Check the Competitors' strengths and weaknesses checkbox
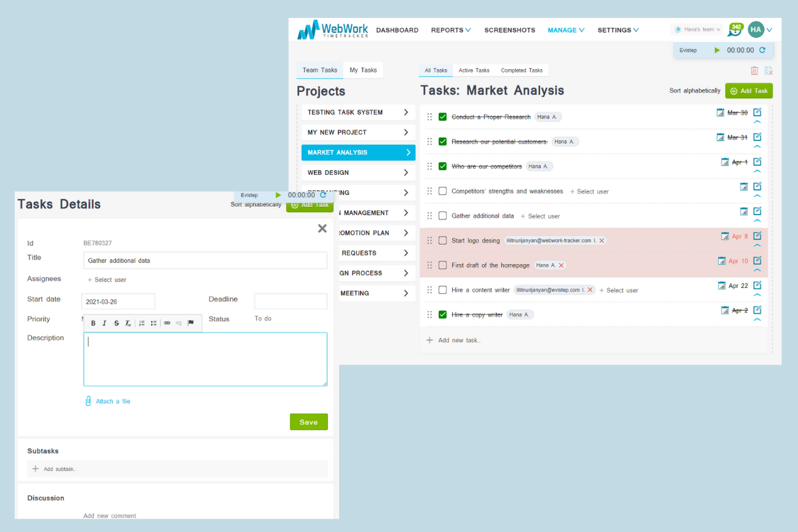This screenshot has height=532, width=798. pos(442,191)
